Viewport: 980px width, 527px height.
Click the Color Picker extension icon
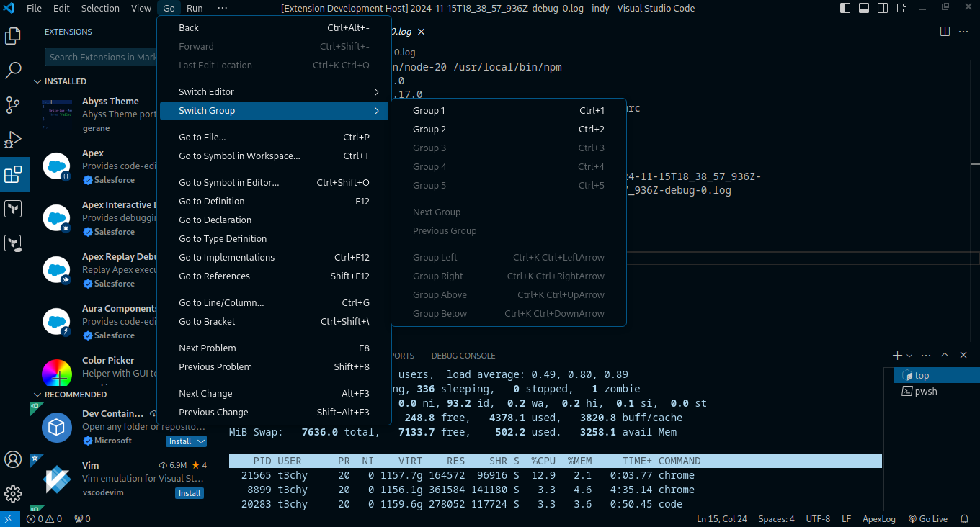coord(56,373)
